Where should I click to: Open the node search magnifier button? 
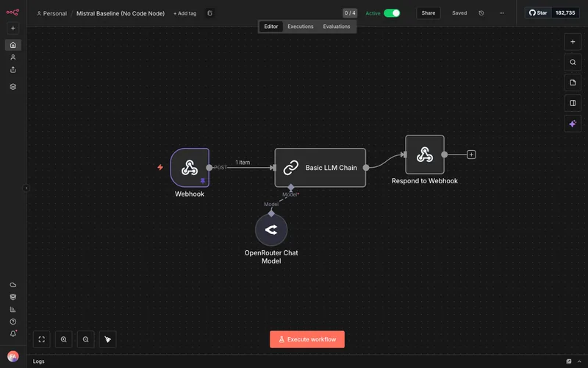tap(573, 63)
